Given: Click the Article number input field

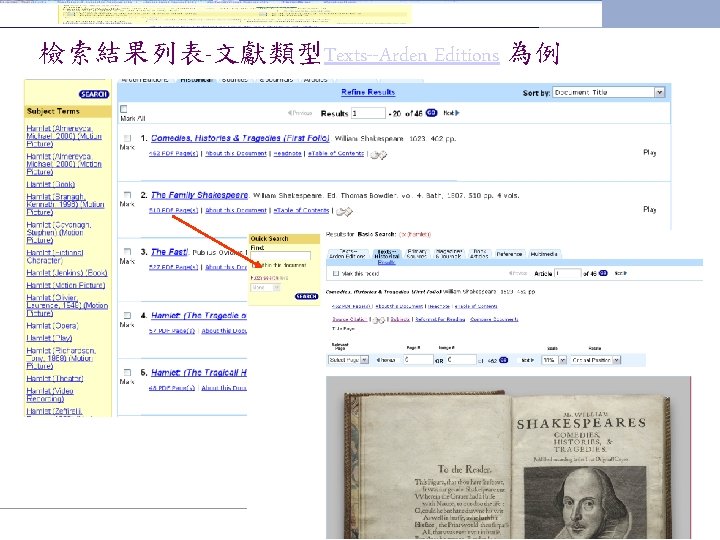Looking at the screenshot, I should pos(568,273).
